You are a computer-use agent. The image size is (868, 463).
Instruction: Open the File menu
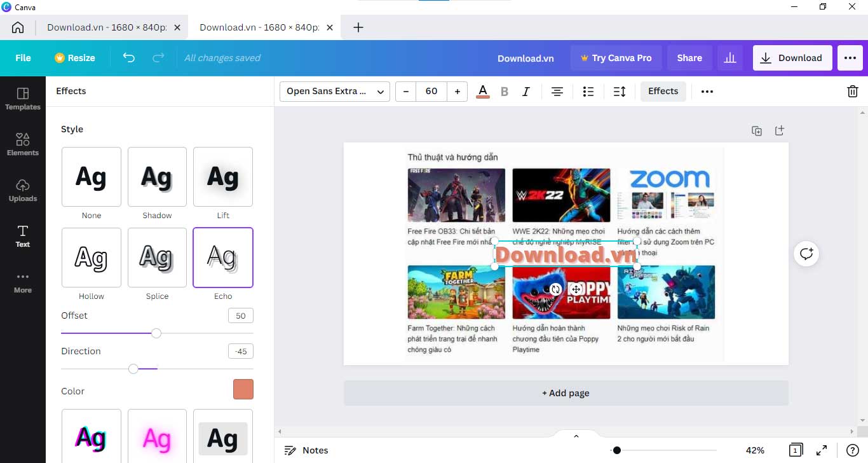[23, 58]
